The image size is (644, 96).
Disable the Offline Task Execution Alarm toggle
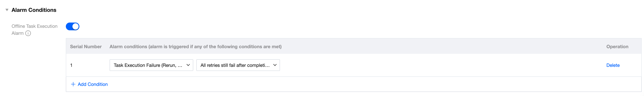(x=72, y=26)
